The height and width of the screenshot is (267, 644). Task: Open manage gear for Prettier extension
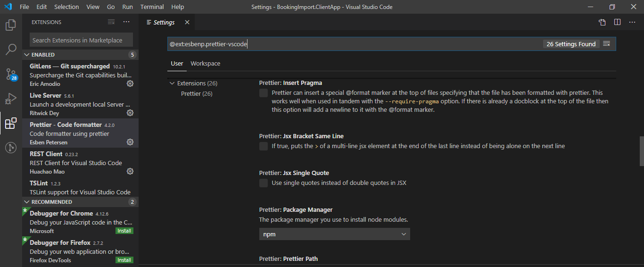130,142
